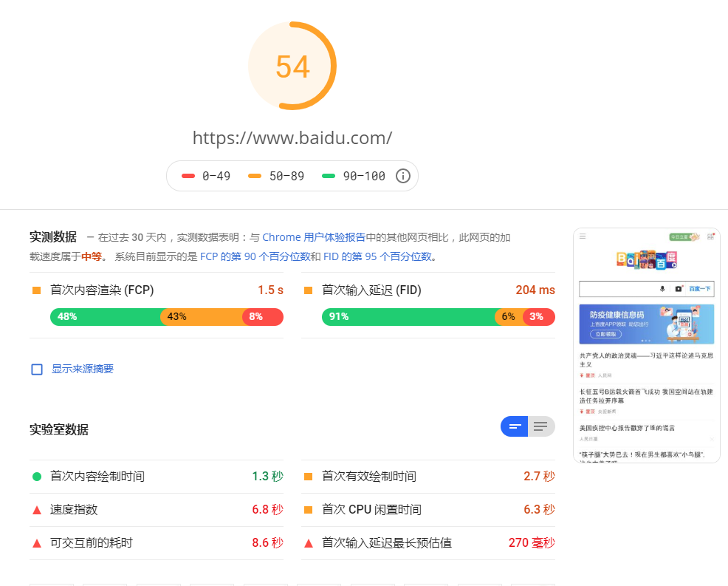Click green 48% segment of FCP bar
Viewport: 728px width, 586px height.
106,317
